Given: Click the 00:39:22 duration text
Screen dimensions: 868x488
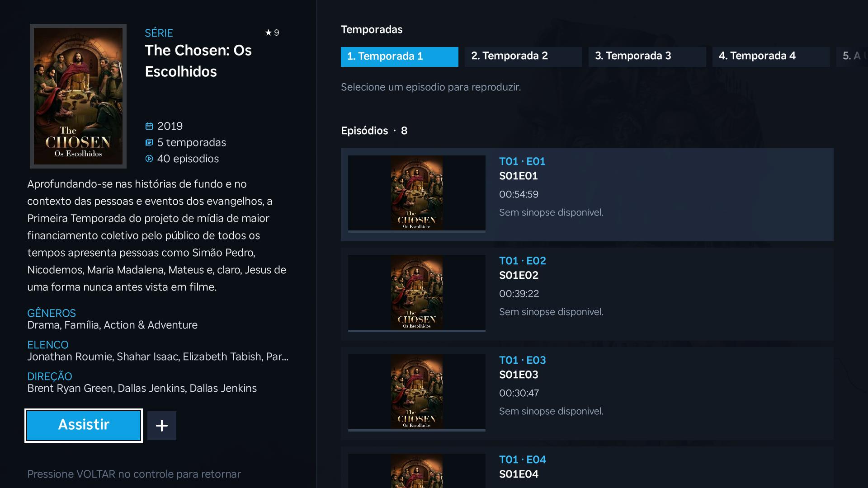Looking at the screenshot, I should tap(519, 294).
